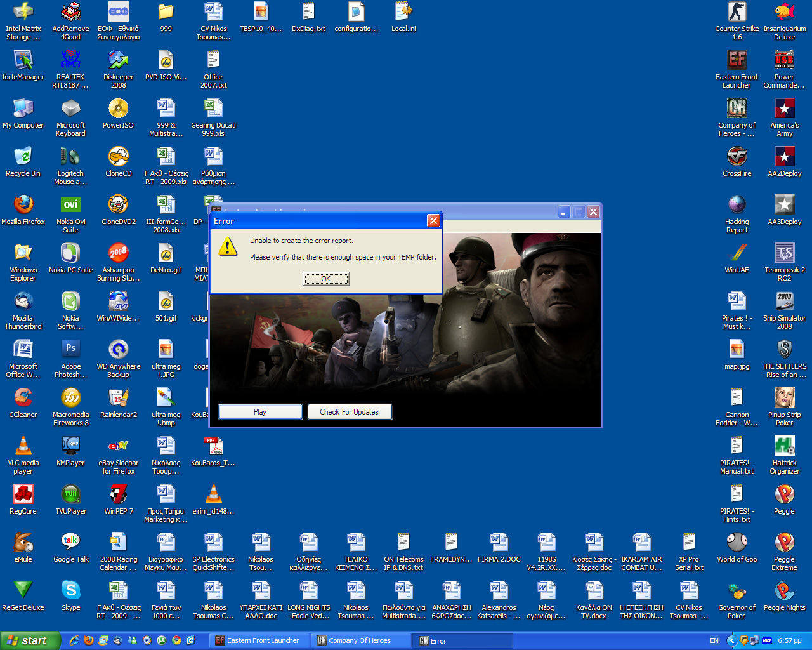812x650 pixels.
Task: Select the CCleaner desktop icon
Action: (23, 402)
